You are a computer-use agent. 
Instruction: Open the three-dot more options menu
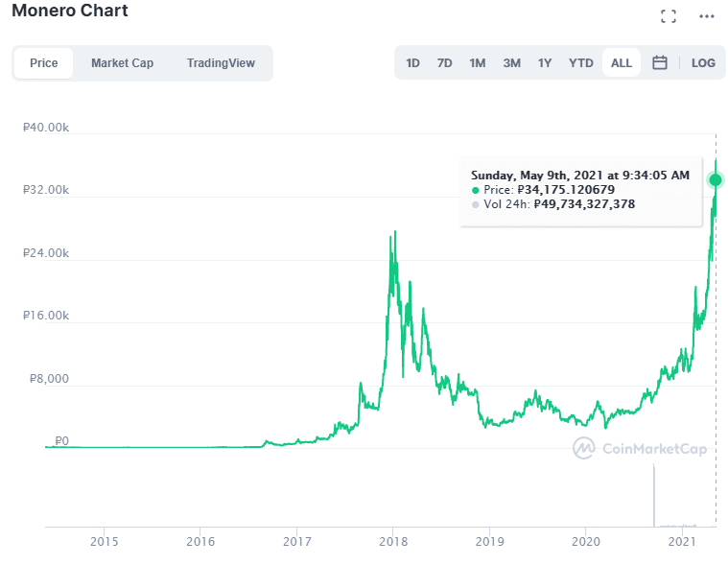[707, 15]
